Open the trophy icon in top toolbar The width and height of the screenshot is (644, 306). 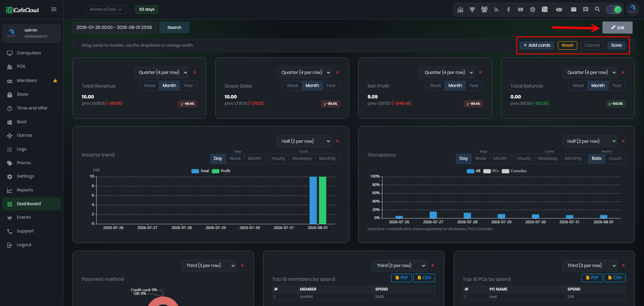coord(472,9)
